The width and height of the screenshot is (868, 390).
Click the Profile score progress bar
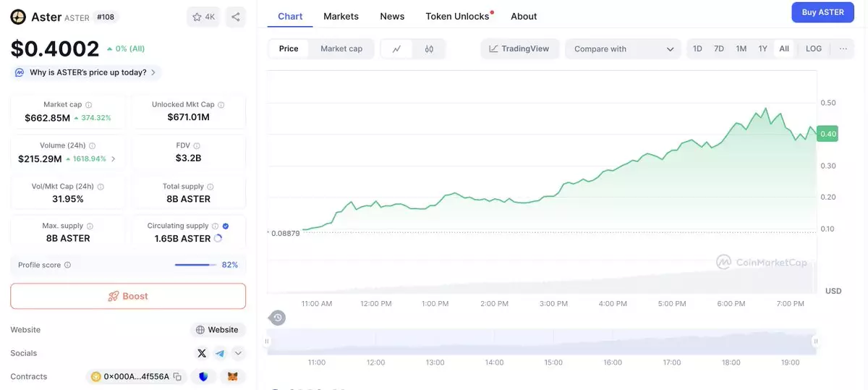click(x=196, y=265)
